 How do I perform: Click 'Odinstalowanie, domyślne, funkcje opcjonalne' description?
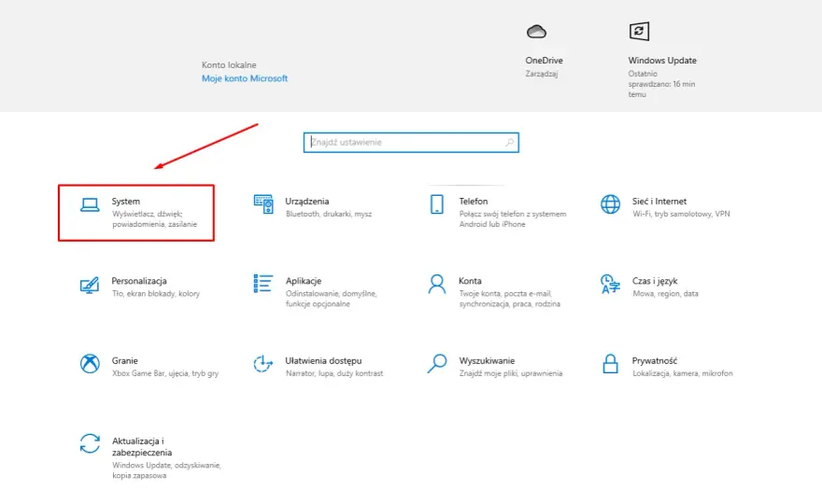pyautogui.click(x=331, y=299)
